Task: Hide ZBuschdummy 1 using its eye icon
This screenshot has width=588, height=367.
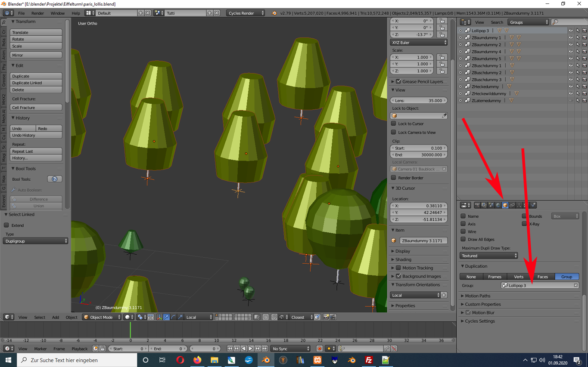Action: 571,66
